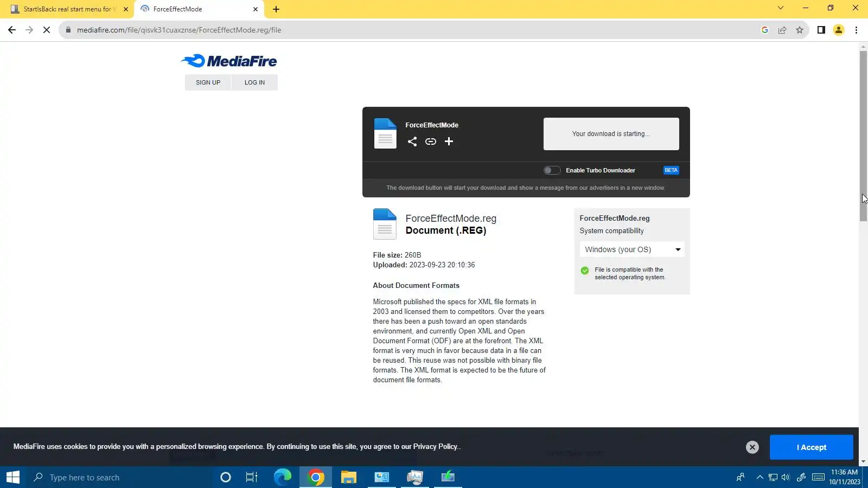Image resolution: width=868 pixels, height=488 pixels.
Task: Launch Microsoft Edge from the taskbar
Action: coord(283,477)
